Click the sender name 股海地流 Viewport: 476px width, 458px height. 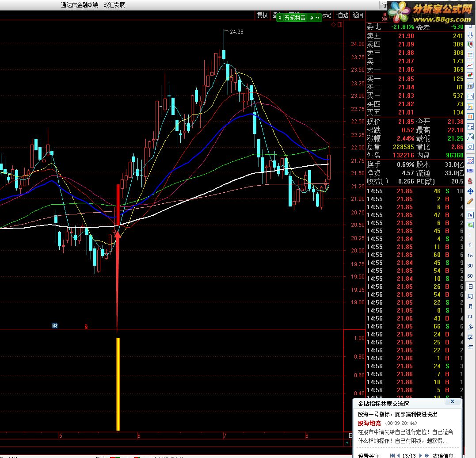click(x=369, y=423)
